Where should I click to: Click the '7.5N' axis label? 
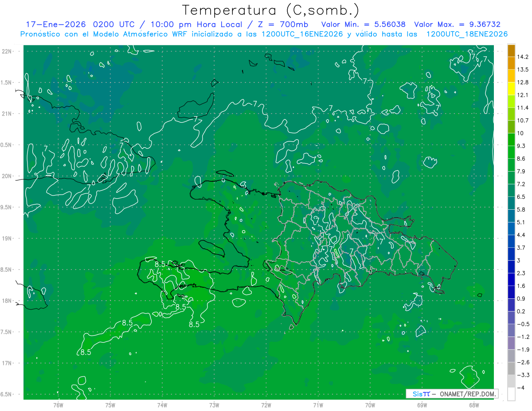(x=7, y=332)
